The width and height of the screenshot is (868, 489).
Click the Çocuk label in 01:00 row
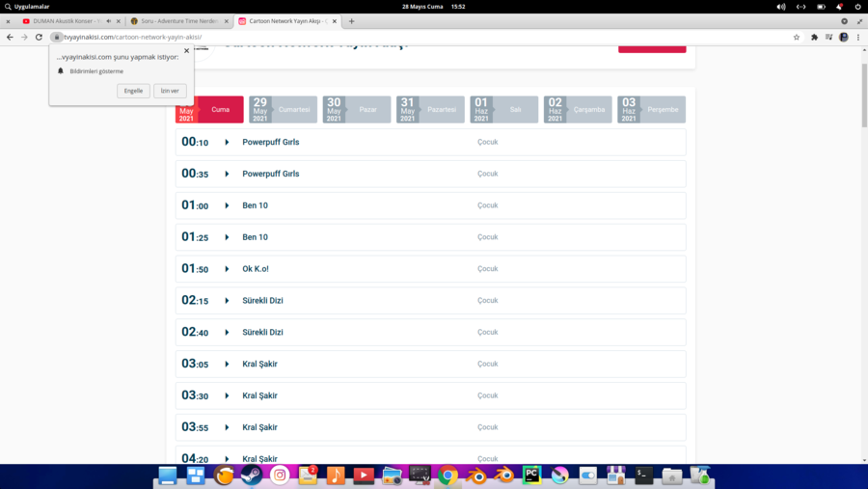click(x=488, y=205)
